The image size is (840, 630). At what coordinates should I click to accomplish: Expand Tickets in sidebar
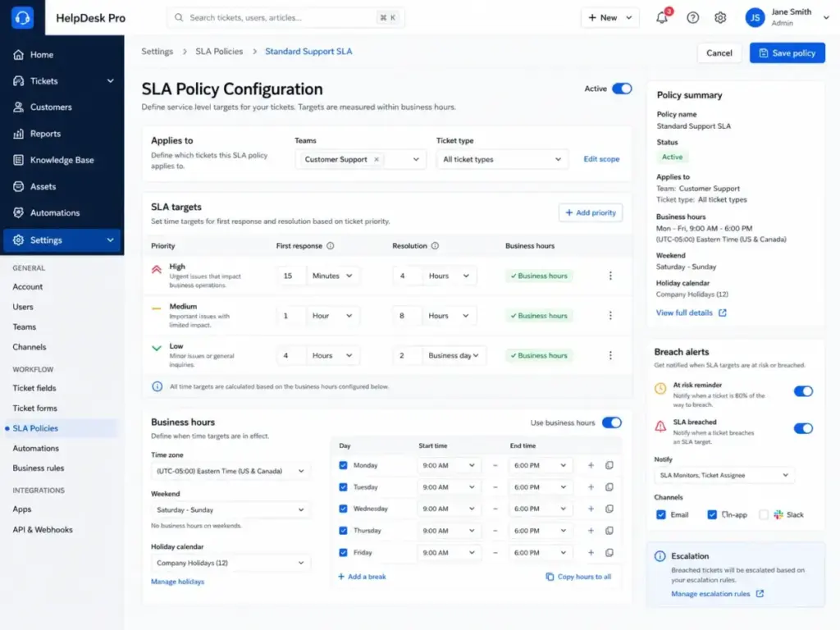tap(62, 81)
